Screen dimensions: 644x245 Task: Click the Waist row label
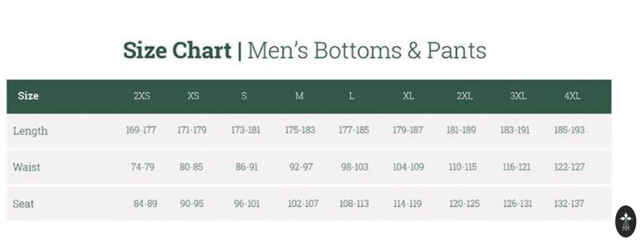tap(26, 167)
